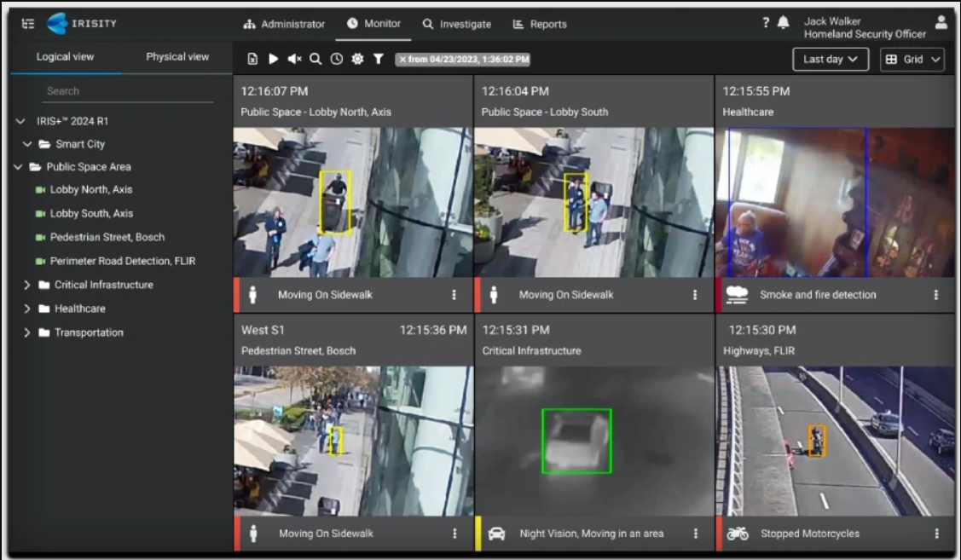961x560 pixels.
Task: Open the clock time selector icon
Action: 337,59
